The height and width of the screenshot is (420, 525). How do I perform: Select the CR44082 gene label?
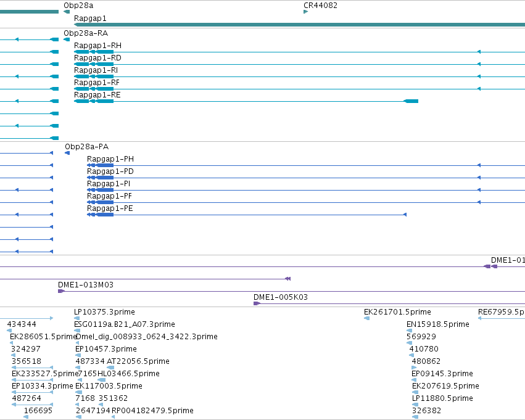click(320, 6)
